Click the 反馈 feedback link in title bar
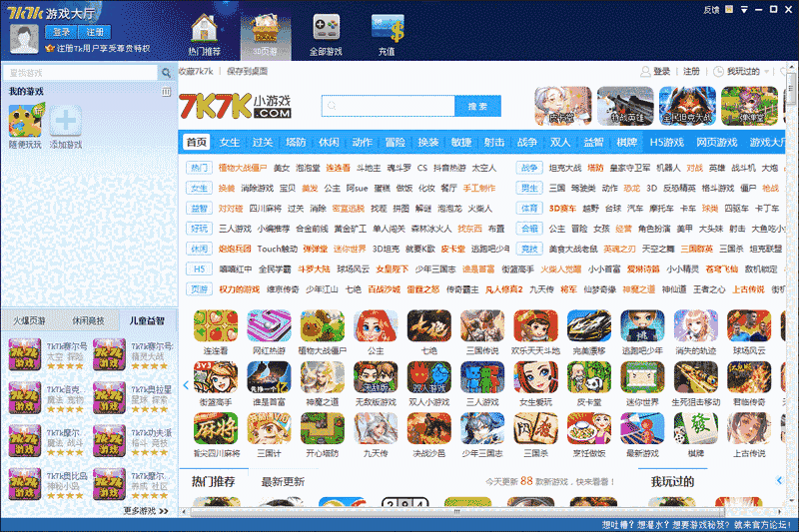 711,10
